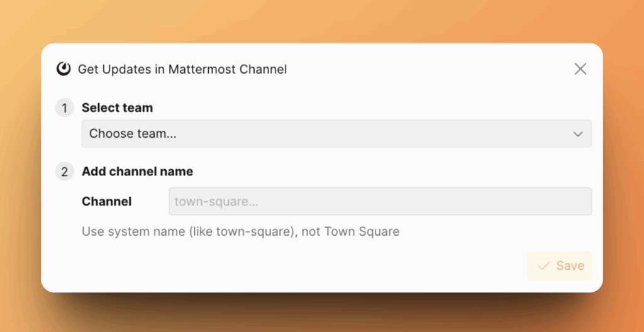Open the Choose team dropdown

(336, 134)
